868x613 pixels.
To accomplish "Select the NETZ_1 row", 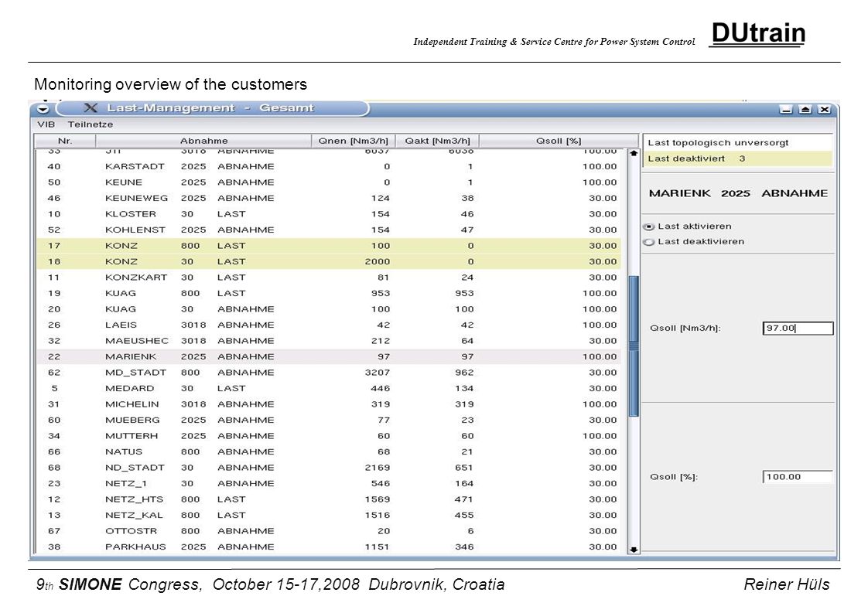I will pyautogui.click(x=329, y=484).
